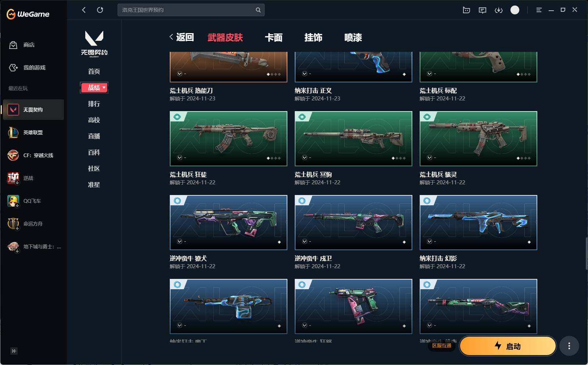Click 返回 to go back
Screen dimensions: 588x365
pos(182,37)
